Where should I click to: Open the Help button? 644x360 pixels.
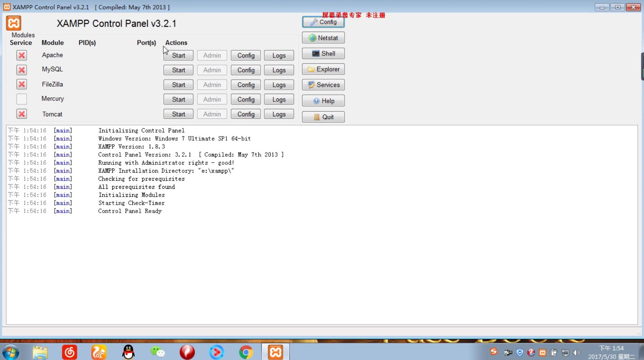click(x=323, y=101)
